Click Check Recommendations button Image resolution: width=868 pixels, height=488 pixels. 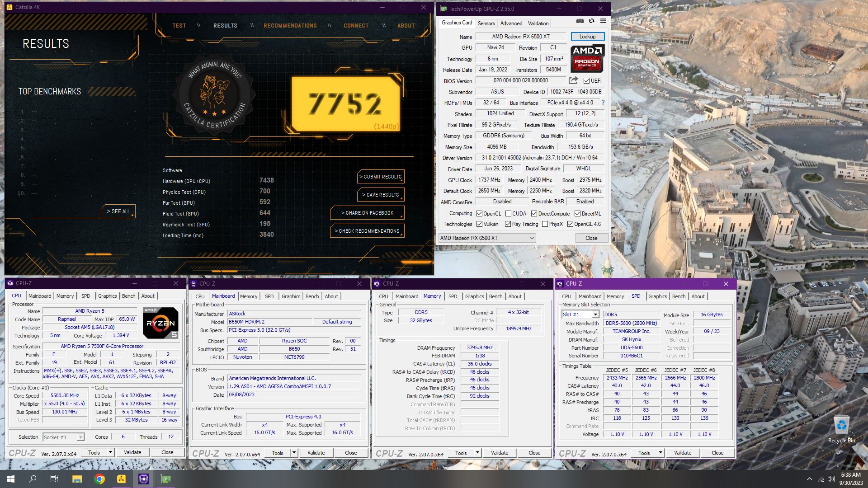coord(367,231)
